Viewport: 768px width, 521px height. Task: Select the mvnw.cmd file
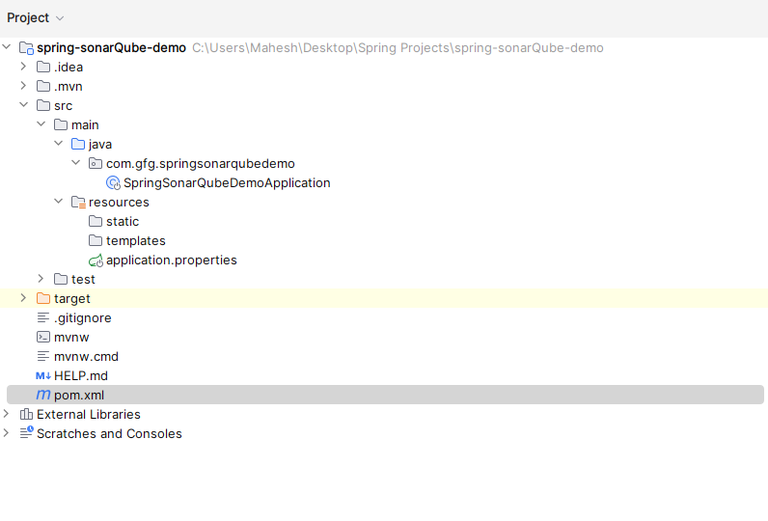(x=86, y=356)
